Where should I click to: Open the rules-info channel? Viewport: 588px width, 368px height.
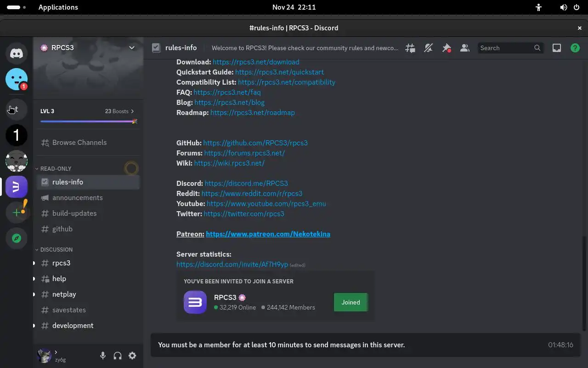(x=88, y=182)
